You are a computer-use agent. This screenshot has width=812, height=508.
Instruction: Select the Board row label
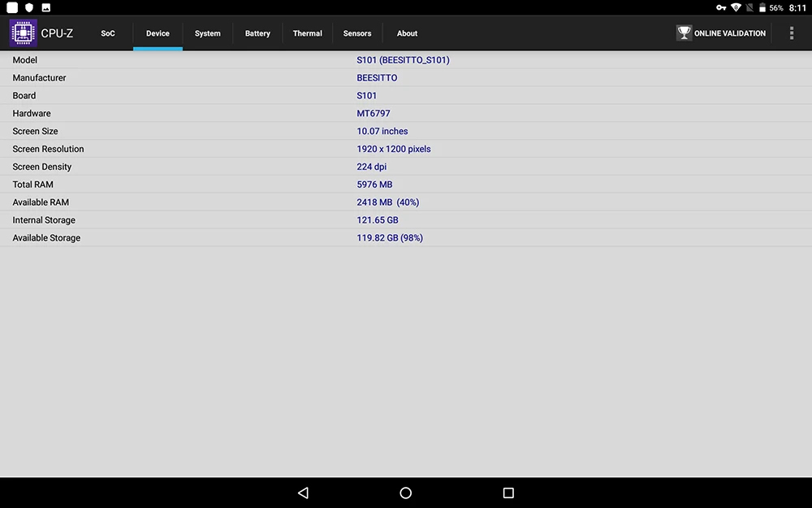[x=24, y=95]
